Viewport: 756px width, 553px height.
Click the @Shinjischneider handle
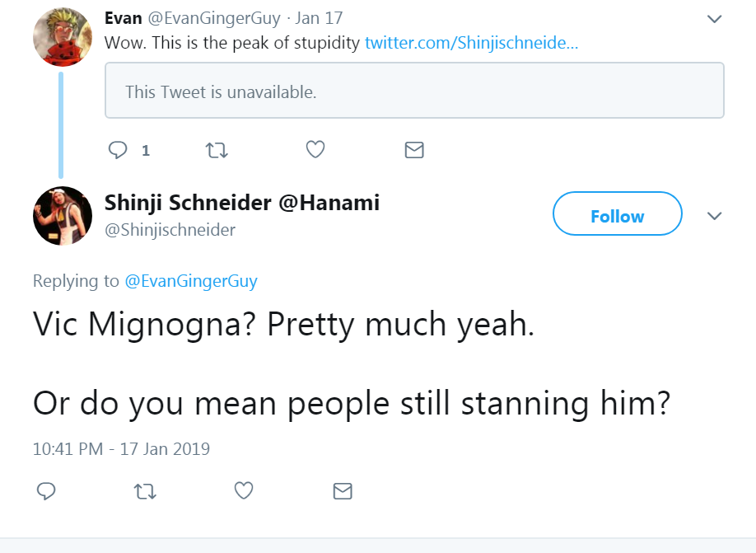170,230
